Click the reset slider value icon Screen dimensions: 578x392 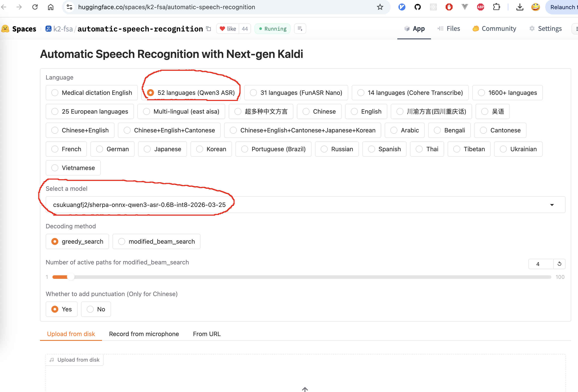click(x=559, y=264)
